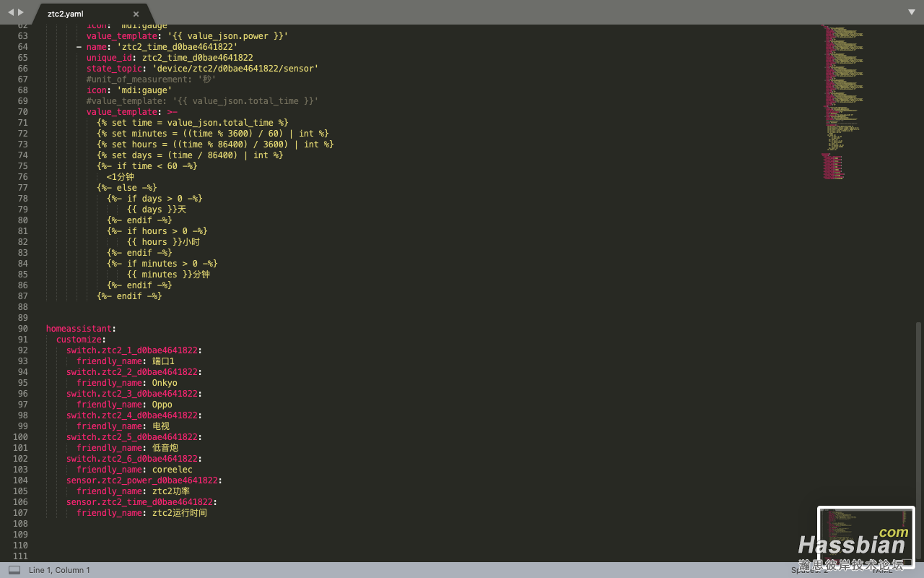Click friendly_name value 'Oppo'
Screen dimensions: 924x578
click(162, 405)
